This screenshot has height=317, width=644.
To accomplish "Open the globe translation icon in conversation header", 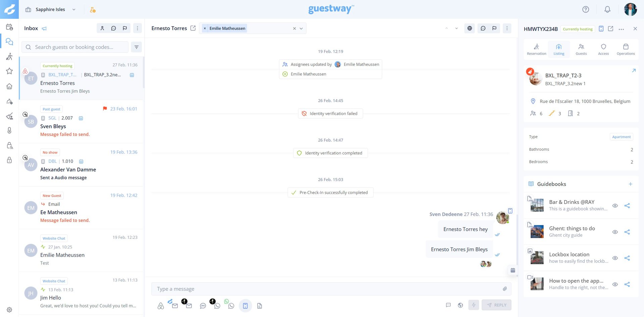I will [470, 28].
